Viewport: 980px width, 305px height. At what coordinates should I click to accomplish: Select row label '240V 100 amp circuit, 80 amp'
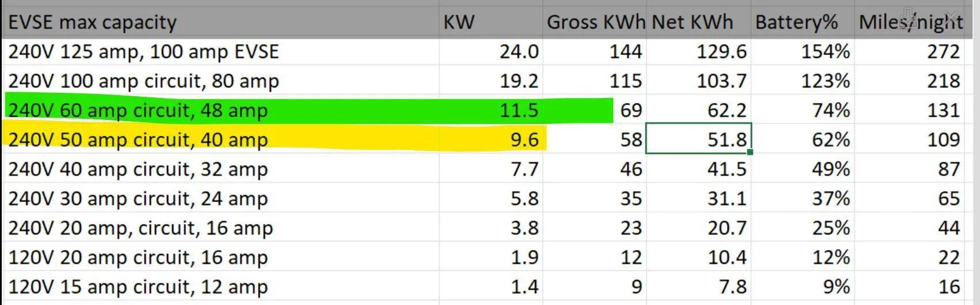coord(143,81)
